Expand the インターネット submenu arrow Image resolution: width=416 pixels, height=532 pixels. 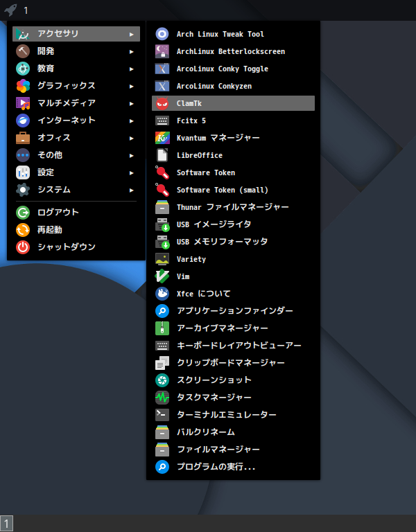[x=132, y=121]
